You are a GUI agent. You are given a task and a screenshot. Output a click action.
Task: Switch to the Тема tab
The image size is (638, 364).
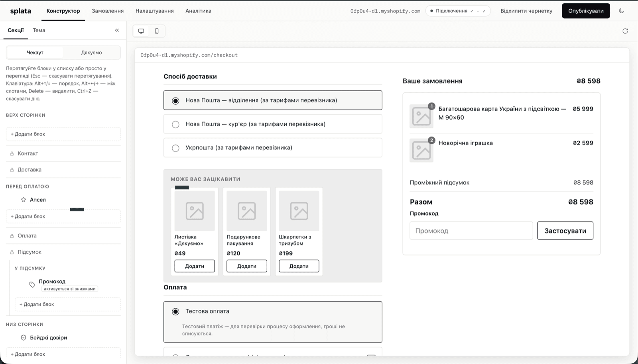pos(39,30)
